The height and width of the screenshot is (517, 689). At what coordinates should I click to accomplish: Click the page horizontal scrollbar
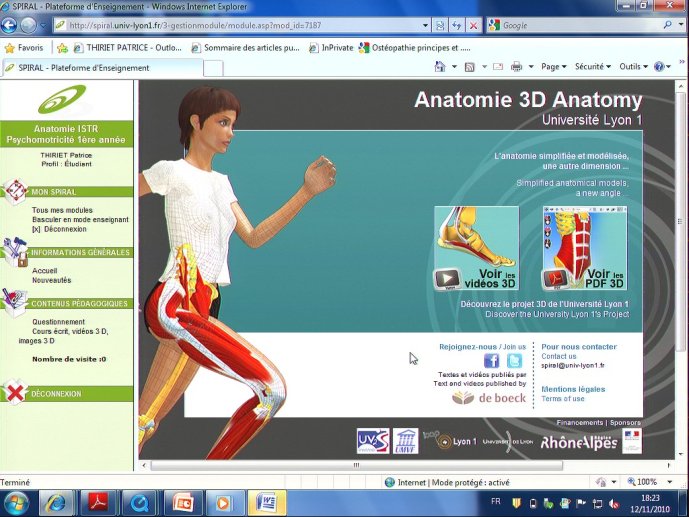[356, 465]
